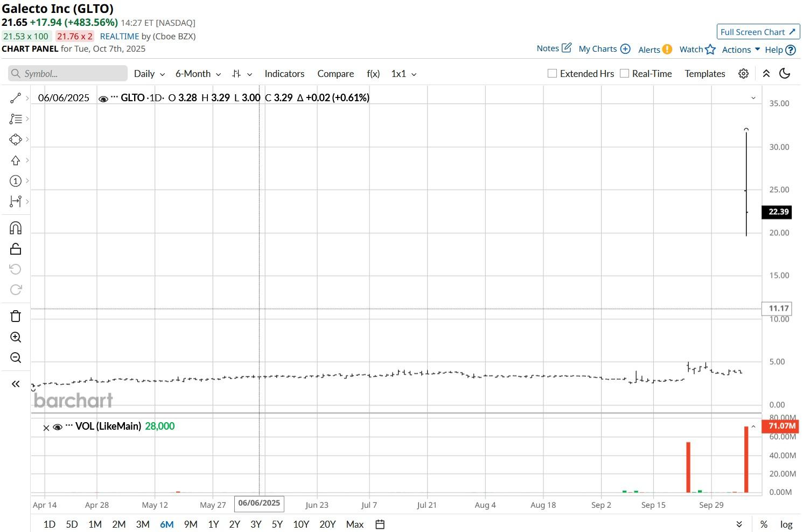The image size is (803, 532).
Task: Select the 2Y range button
Action: point(234,524)
